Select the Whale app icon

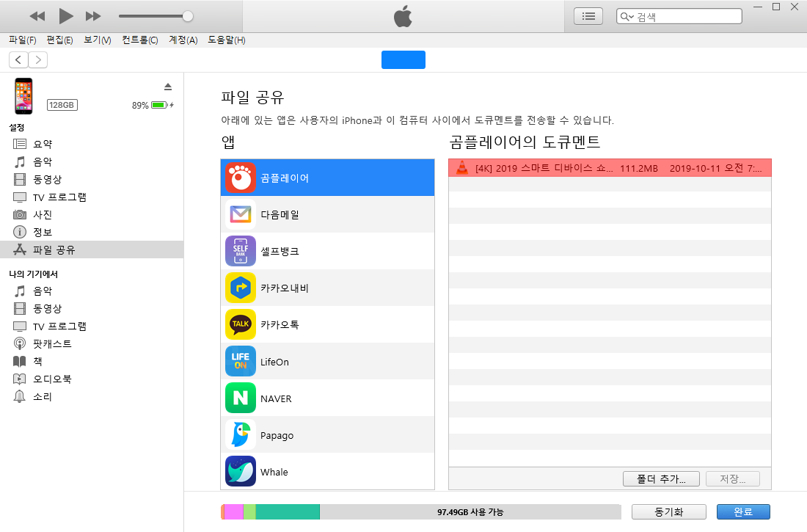click(x=240, y=471)
